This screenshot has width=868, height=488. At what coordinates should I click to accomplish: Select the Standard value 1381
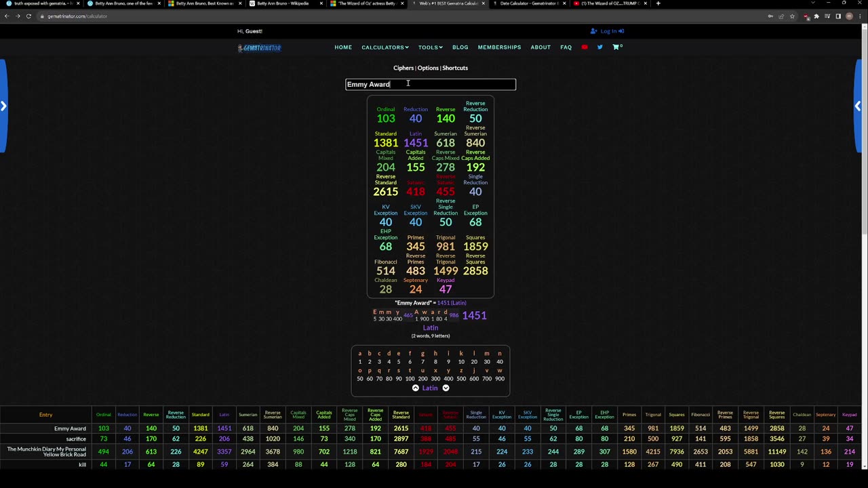tap(386, 143)
